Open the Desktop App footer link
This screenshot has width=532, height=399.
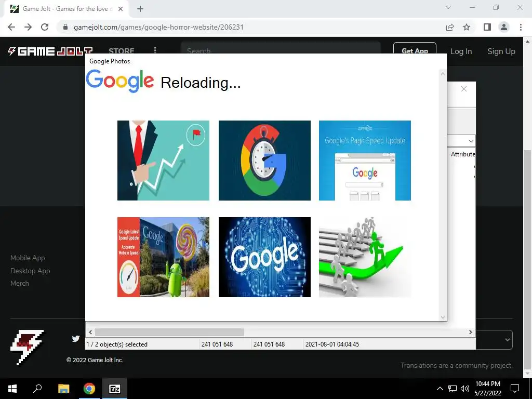tap(30, 271)
